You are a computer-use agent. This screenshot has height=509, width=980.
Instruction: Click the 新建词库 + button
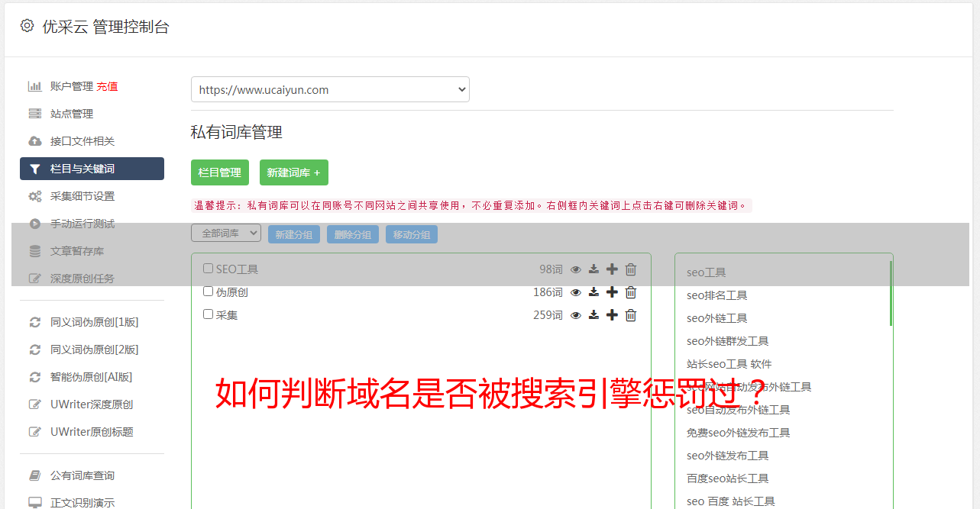click(294, 172)
